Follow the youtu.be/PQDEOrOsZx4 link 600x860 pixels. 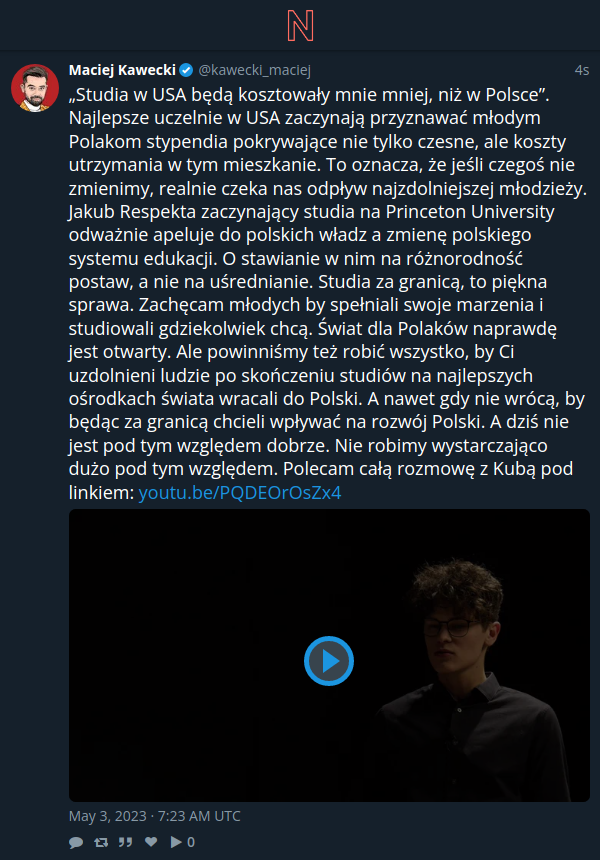[x=240, y=493]
